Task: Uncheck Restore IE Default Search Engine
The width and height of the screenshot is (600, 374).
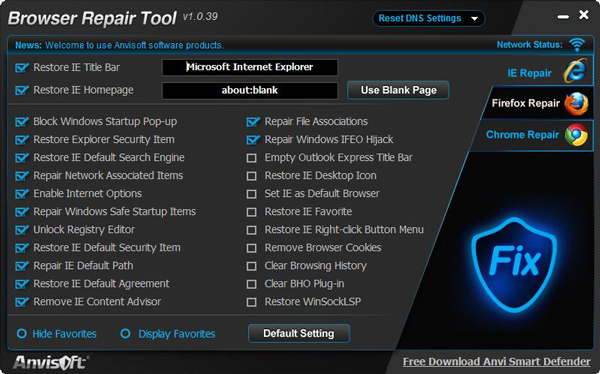Action: 21,158
